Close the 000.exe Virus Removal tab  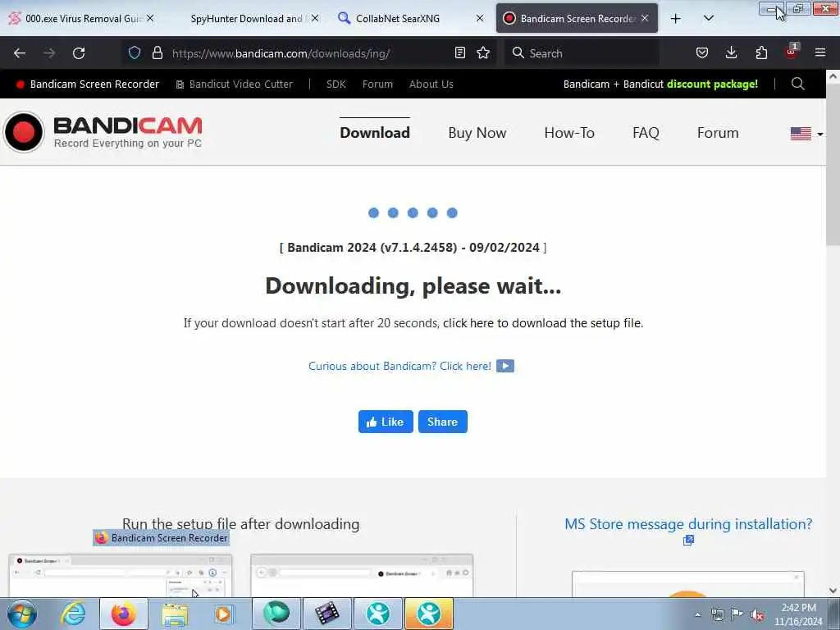151,18
